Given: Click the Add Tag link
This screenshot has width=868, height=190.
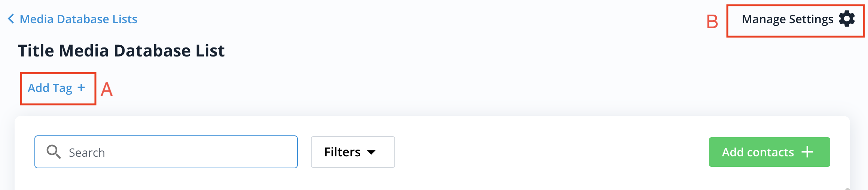Looking at the screenshot, I should click(56, 88).
